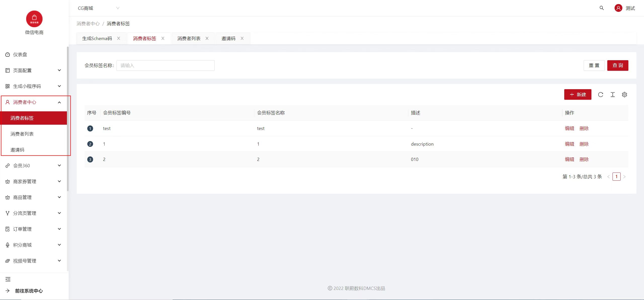The width and height of the screenshot is (644, 300).
Task: Click the sidebar vertical scrollbar
Action: 68,118
